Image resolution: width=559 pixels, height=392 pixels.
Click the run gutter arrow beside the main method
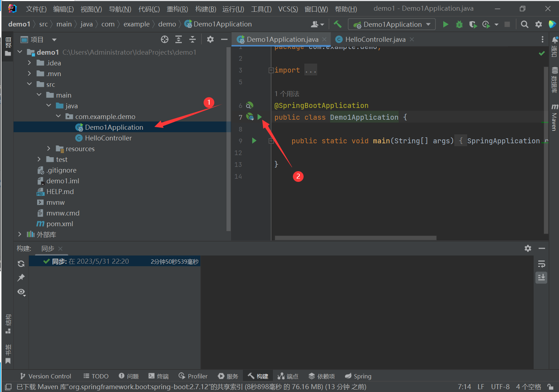point(254,141)
